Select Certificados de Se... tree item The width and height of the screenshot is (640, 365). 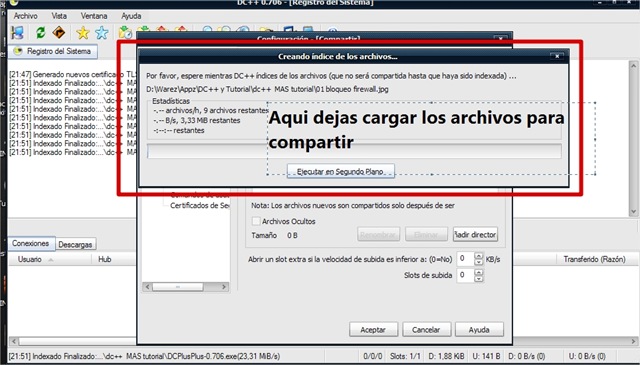200,205
